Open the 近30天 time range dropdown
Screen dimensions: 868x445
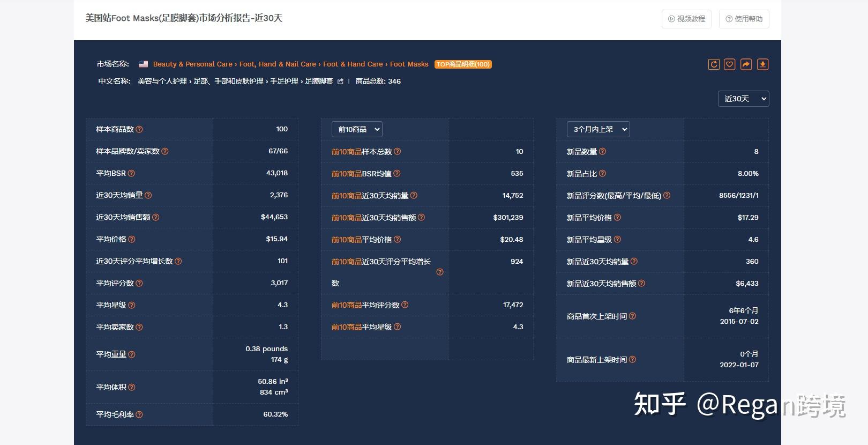tap(743, 99)
